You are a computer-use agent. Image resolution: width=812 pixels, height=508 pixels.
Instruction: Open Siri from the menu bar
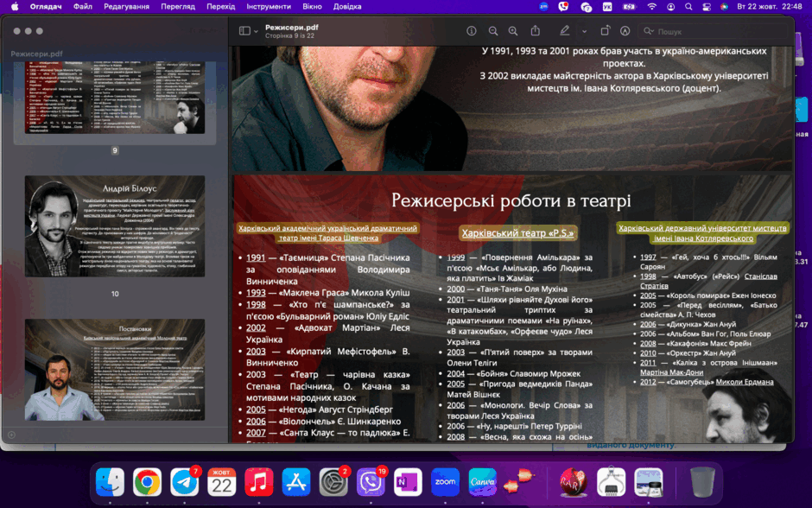(x=724, y=7)
